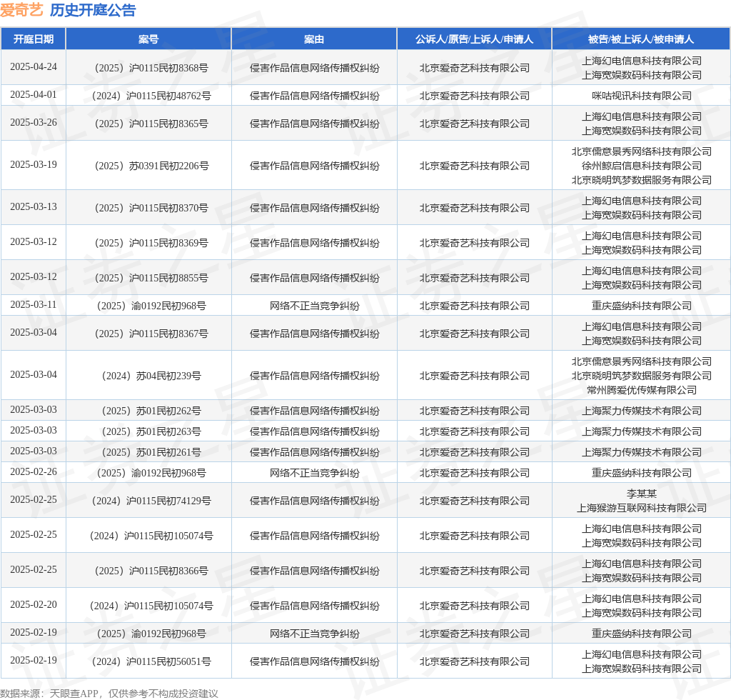
Task: Click 侵害作品信息网络传播权纠纷 in the 2025-04-01 row
Action: coord(315,96)
